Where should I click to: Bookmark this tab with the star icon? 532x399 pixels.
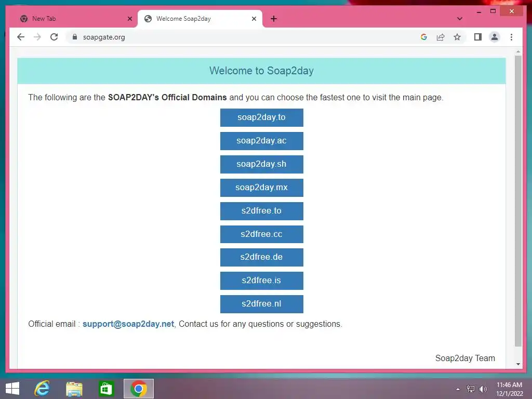click(457, 37)
